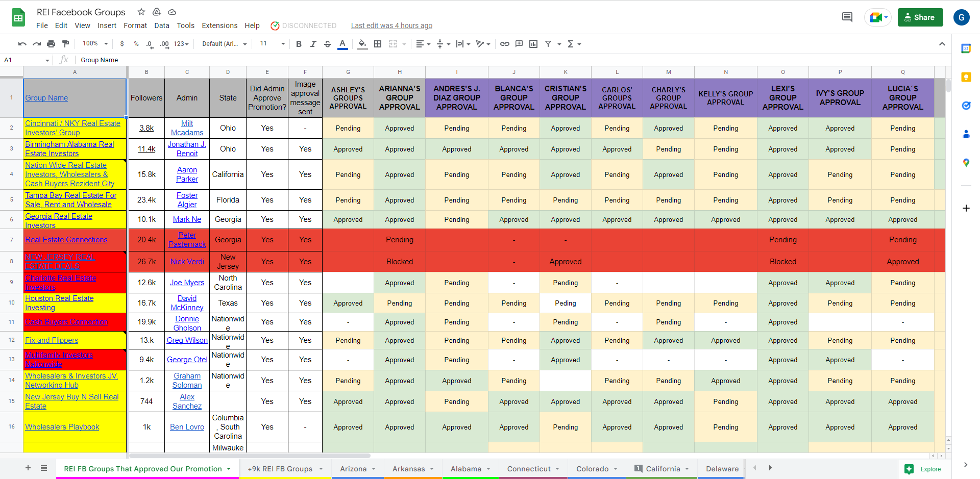The height and width of the screenshot is (479, 980).
Task: Open the all sheets list icon
Action: 44,468
